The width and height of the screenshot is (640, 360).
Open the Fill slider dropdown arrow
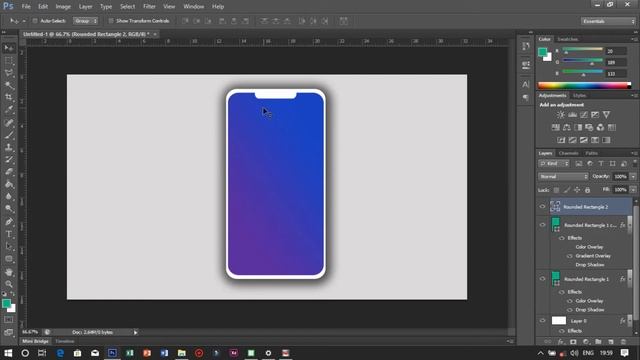633,190
